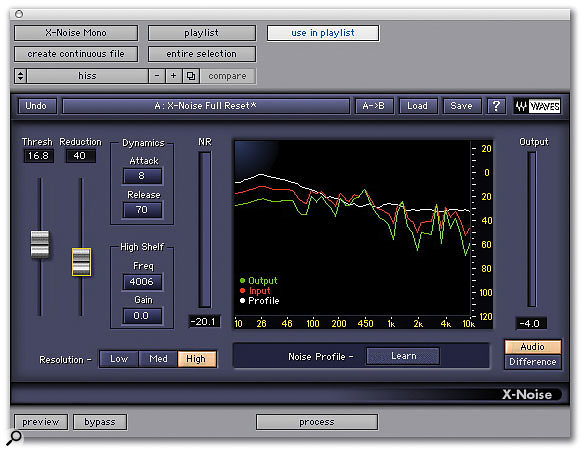This screenshot has height=452, width=584.
Task: Click the copy settings icon beside plus
Action: [x=191, y=76]
